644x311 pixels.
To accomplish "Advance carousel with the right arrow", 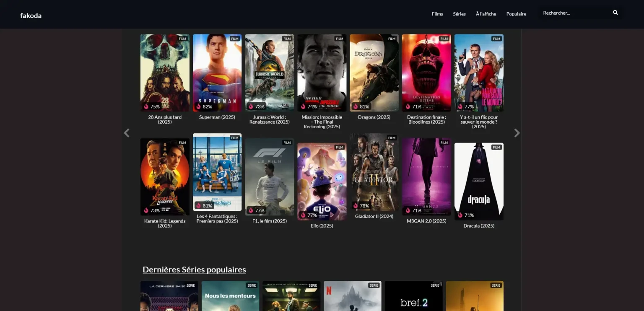I will click(517, 133).
